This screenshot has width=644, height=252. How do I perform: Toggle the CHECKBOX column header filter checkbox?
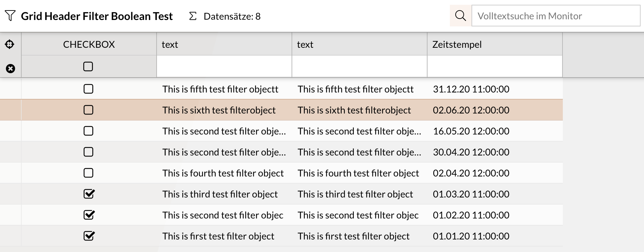click(88, 66)
